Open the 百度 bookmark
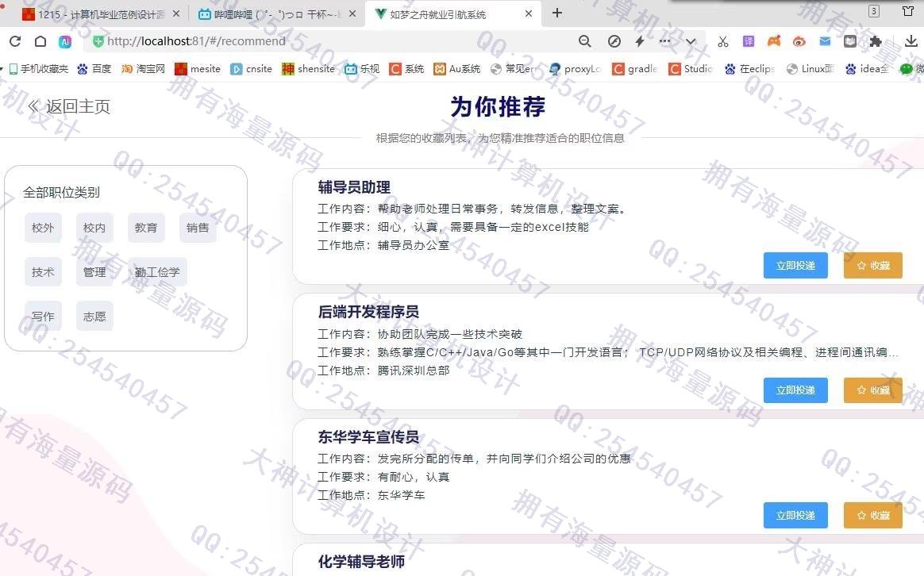924x576 pixels. (94, 69)
